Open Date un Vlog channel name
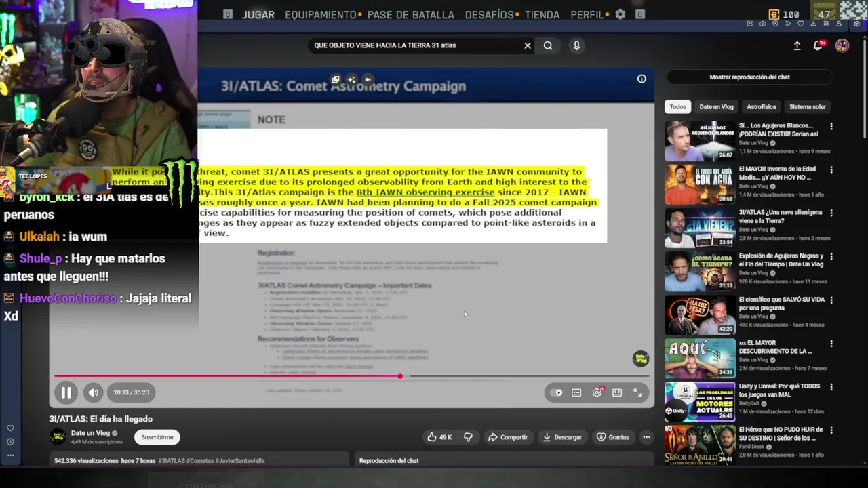The image size is (868, 488). click(x=90, y=433)
